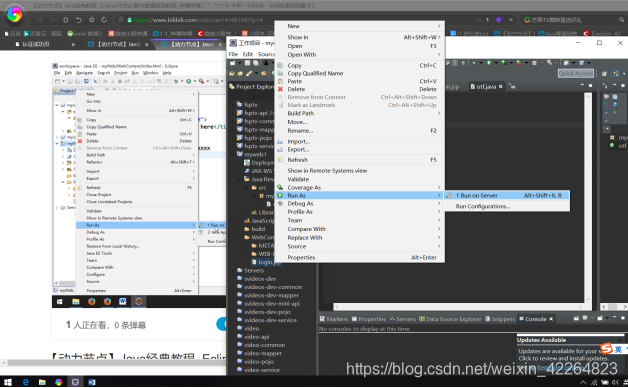Click the purple extension icon beside address bar
628x388 pixels.
point(499,20)
